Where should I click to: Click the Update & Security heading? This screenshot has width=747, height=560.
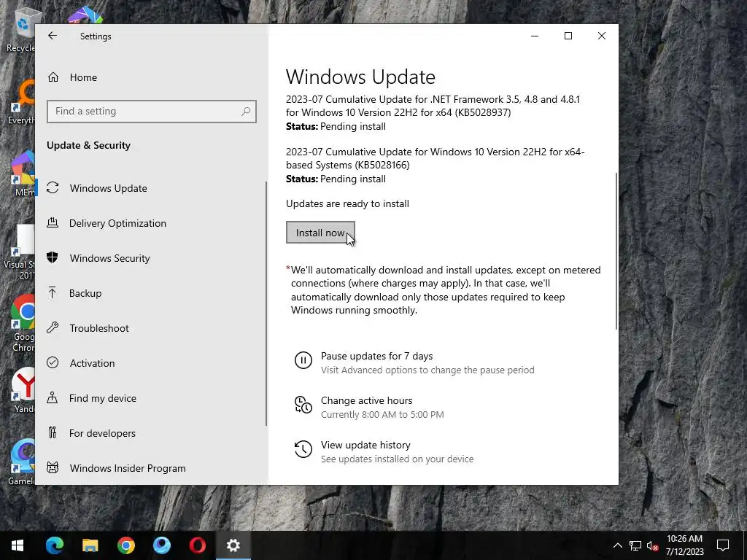point(88,145)
